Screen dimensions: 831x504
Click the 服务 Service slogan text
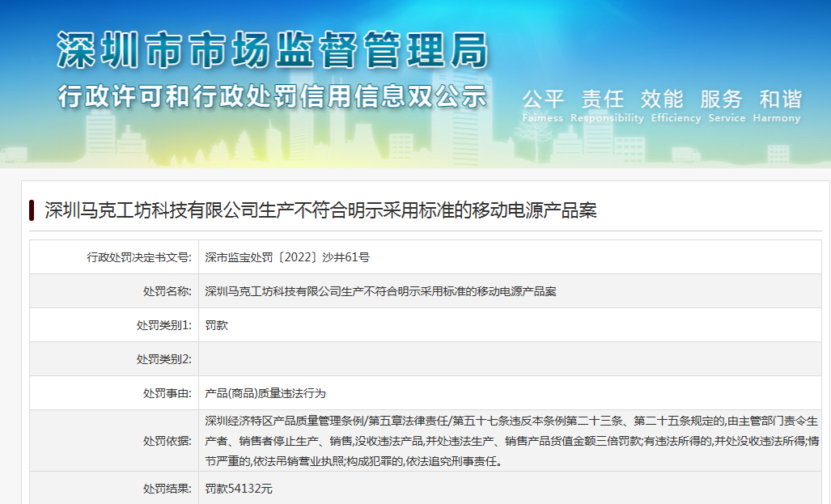click(727, 106)
